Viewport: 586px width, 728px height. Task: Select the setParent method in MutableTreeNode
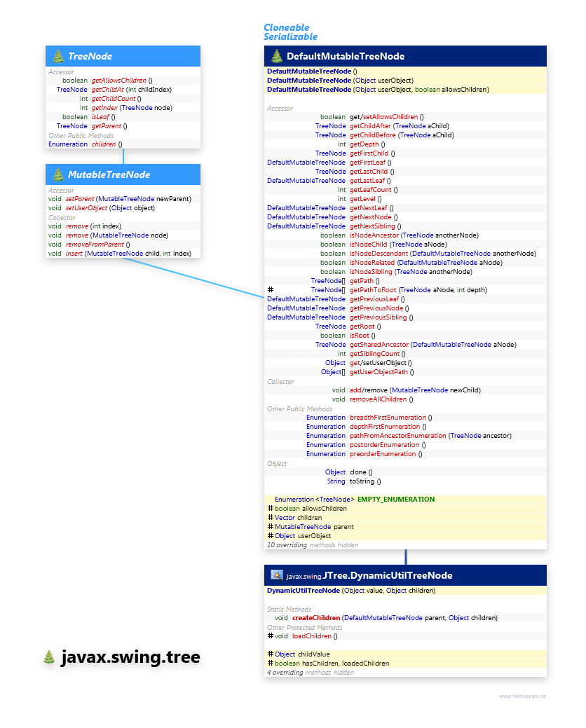click(x=79, y=199)
